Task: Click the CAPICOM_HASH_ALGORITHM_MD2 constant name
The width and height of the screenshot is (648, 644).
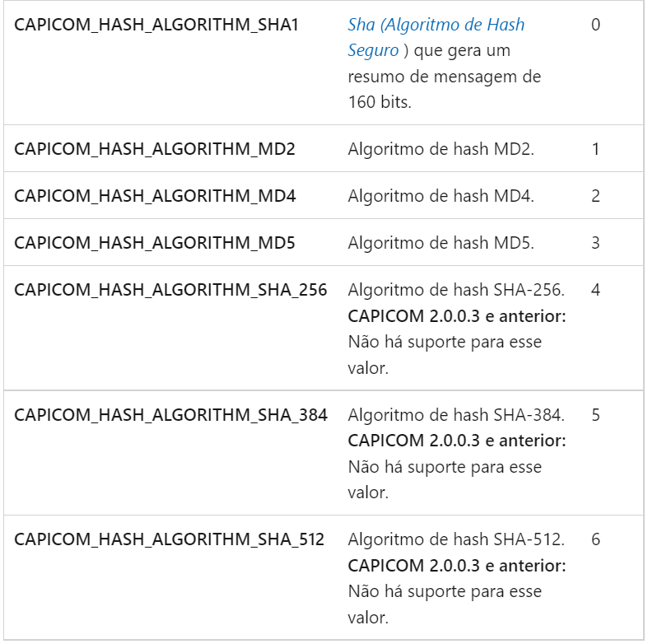Action: point(155,149)
